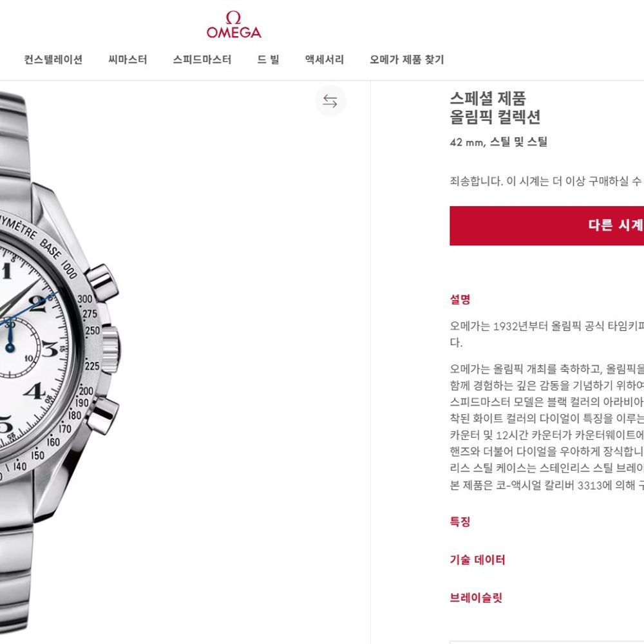644x644 pixels.
Task: Click the 42 mm steel specification text
Action: 498,142
